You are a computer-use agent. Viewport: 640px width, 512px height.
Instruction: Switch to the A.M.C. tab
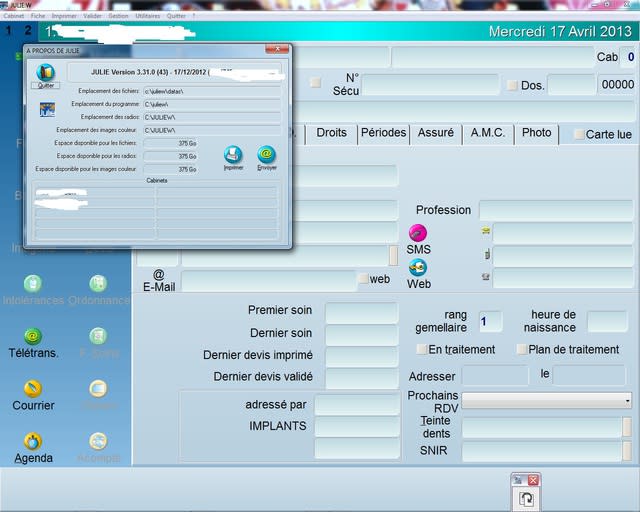tap(487, 133)
